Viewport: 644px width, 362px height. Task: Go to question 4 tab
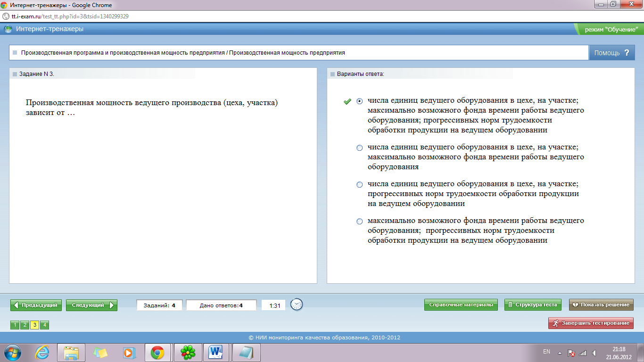44,325
